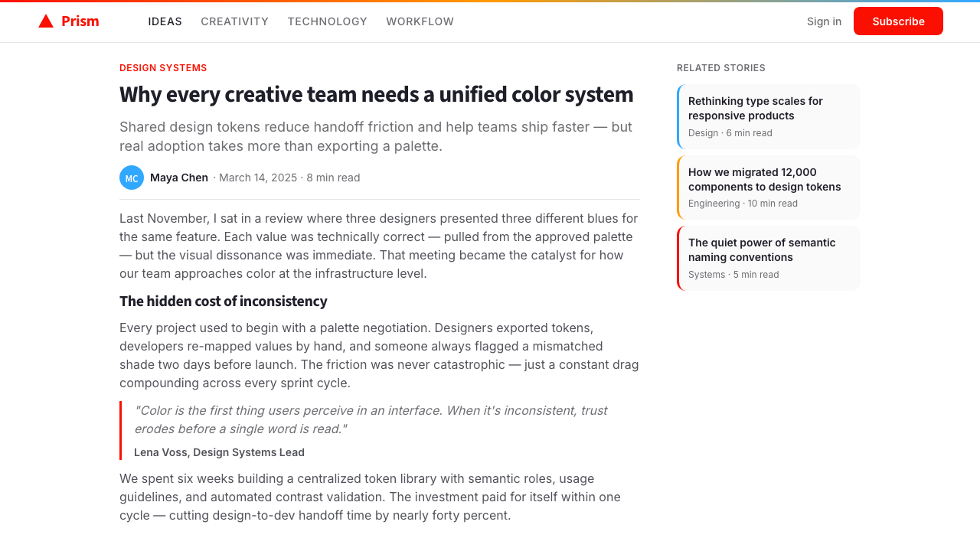
Task: Click the red Subscribe button
Action: (898, 21)
